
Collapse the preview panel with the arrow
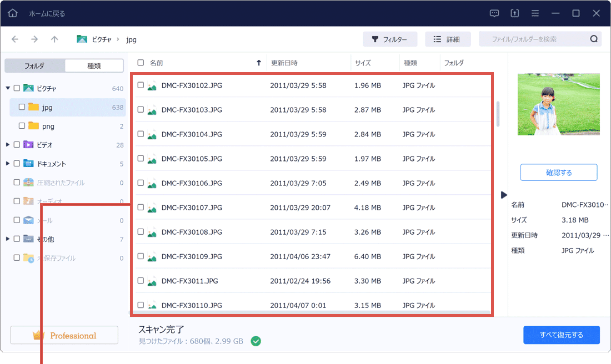click(x=503, y=195)
